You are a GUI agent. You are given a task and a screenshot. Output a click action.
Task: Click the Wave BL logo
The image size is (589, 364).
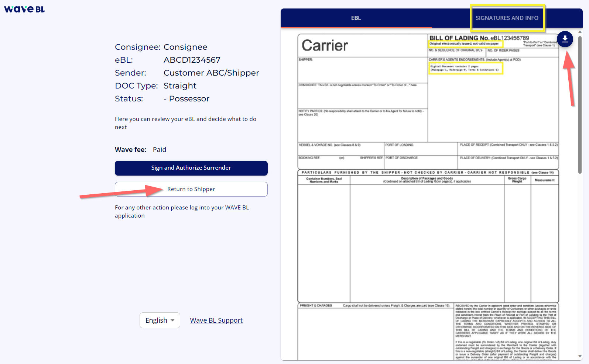24,9
